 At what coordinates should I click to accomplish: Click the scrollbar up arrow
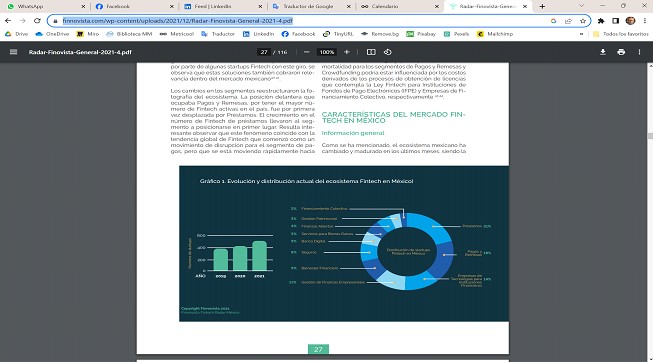tap(650, 66)
